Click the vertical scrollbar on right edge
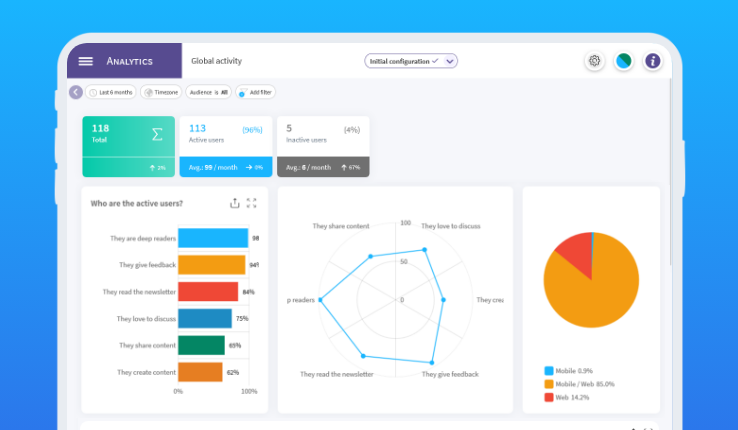738x430 pixels. 670,172
